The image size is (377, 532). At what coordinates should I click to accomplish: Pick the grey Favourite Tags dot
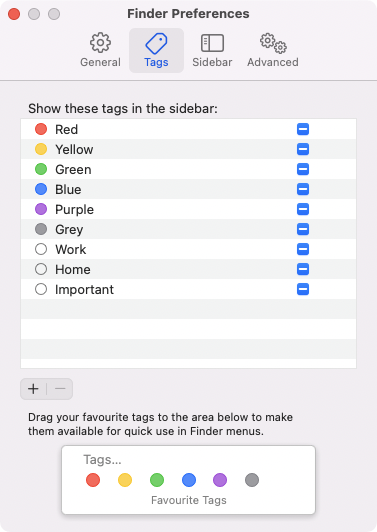[252, 480]
